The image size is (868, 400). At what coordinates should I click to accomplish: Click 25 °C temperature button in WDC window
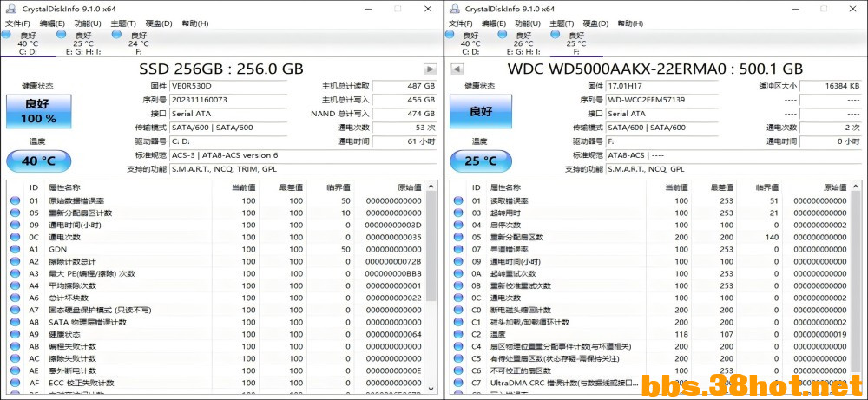point(482,161)
